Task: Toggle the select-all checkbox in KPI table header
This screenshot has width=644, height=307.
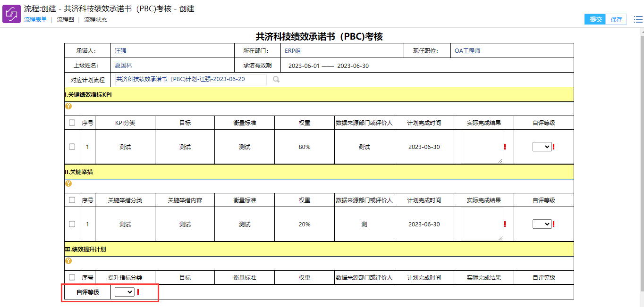Action: point(72,123)
